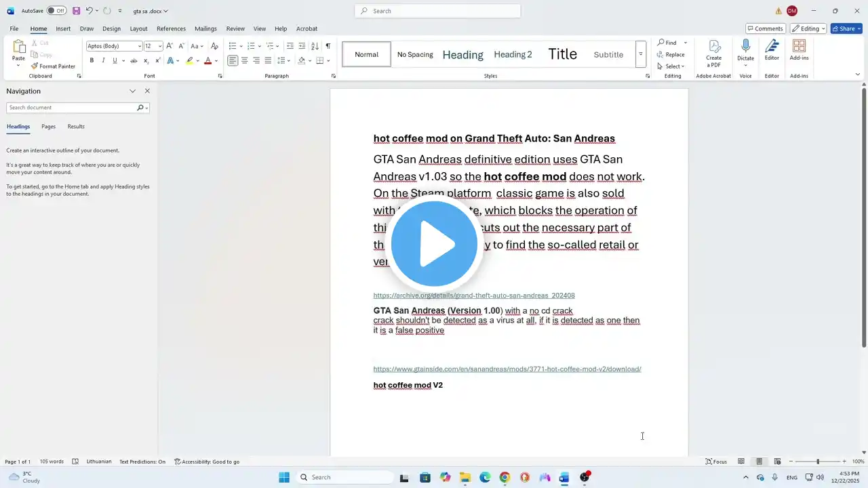Open the archive.org San Andreas link
The width and height of the screenshot is (868, 488).
474,296
